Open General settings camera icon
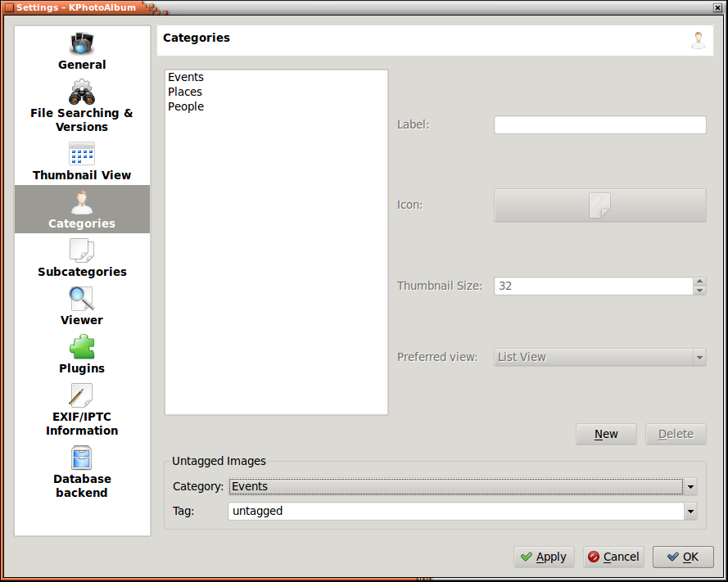Image resolution: width=728 pixels, height=582 pixels. [82, 43]
